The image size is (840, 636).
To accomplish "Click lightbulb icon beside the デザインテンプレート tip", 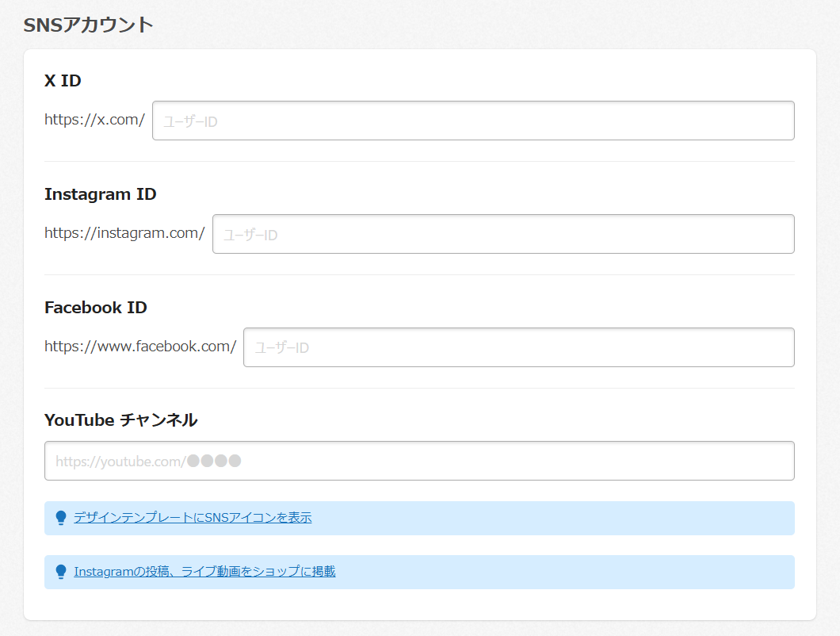I will pyautogui.click(x=61, y=518).
